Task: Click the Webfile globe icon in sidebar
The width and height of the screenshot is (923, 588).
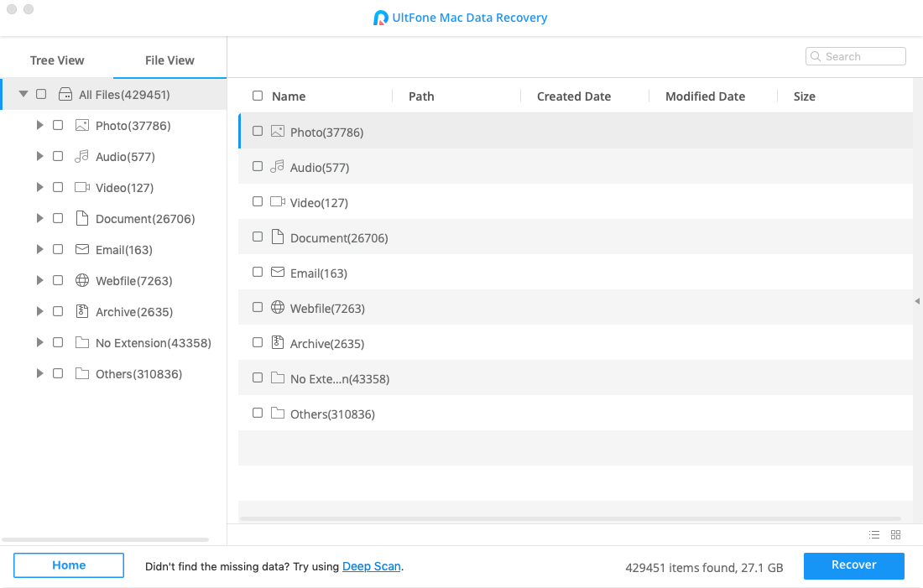Action: pos(82,281)
